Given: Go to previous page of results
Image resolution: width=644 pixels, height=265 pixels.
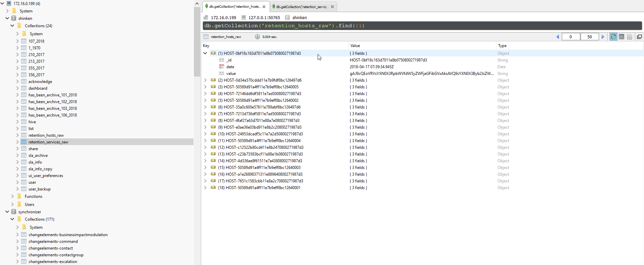Looking at the screenshot, I should click(x=558, y=37).
